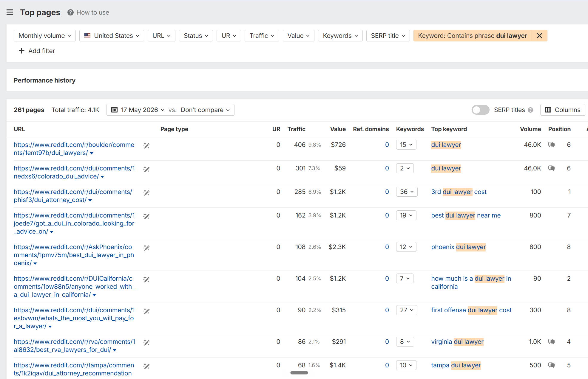
Task: Click the horizontal scrollbar at table bottom
Action: (299, 373)
